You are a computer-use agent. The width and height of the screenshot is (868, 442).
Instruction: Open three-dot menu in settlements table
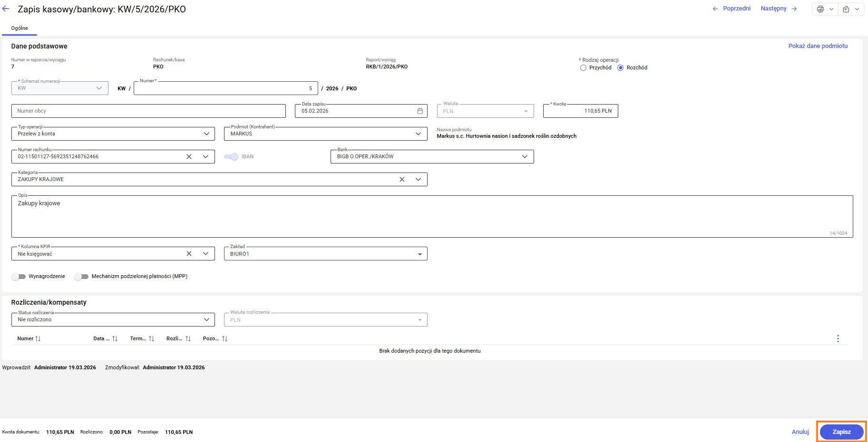pos(838,339)
